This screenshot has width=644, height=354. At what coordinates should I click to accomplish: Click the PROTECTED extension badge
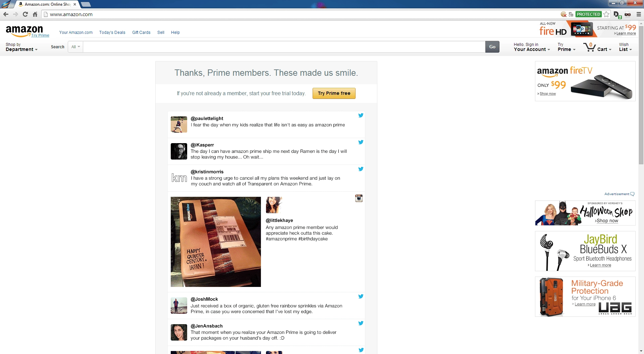[x=589, y=14]
